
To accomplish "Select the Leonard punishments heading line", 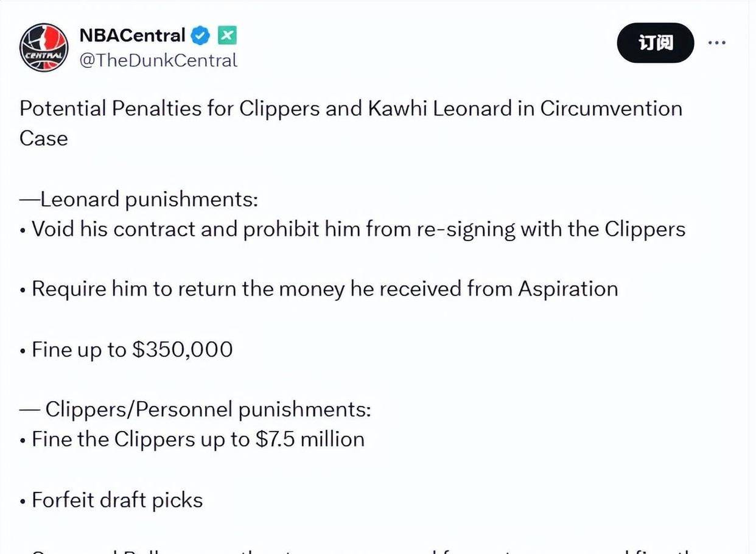I will [x=139, y=200].
